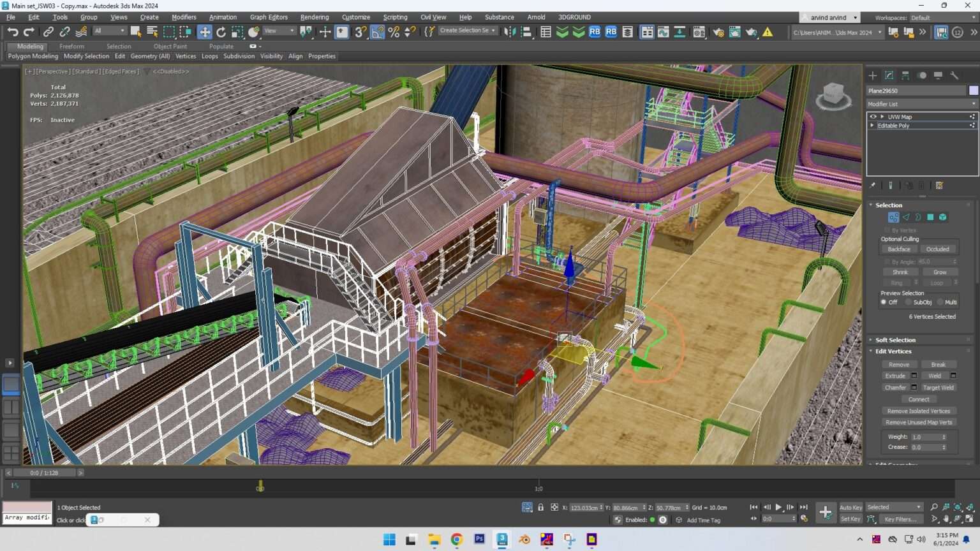Open the Zoom tool in viewport navigation
This screenshot has width=980, height=551.
[933, 508]
